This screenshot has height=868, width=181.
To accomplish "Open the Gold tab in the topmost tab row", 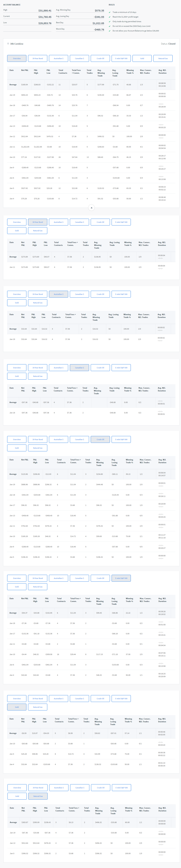I will point(142,58).
